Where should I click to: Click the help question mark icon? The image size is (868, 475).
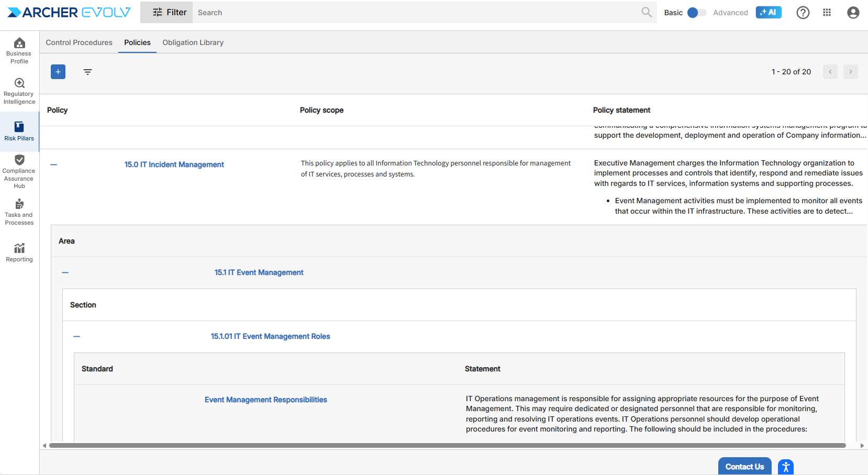pos(803,13)
